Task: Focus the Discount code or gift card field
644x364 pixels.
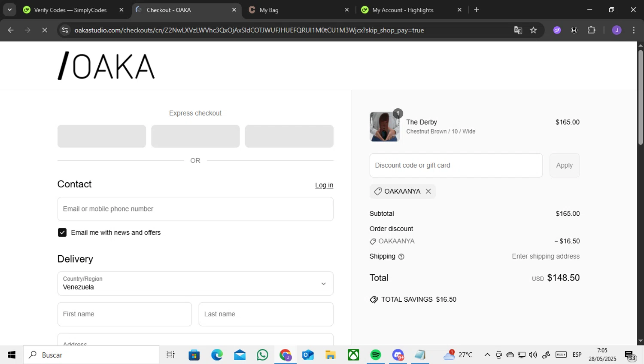Action: [x=456, y=165]
